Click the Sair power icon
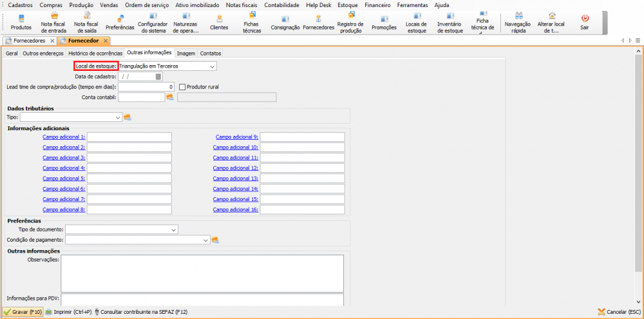 click(585, 21)
